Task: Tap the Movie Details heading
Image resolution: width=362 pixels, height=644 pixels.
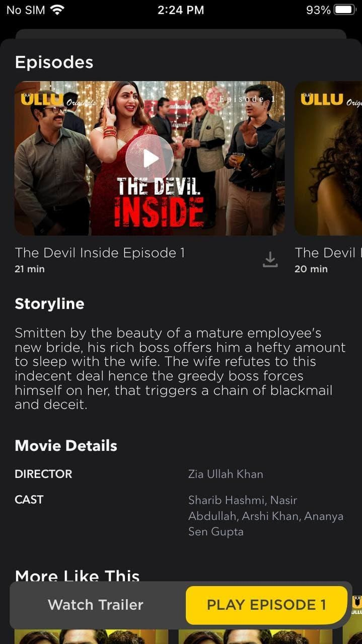Action: 66,446
